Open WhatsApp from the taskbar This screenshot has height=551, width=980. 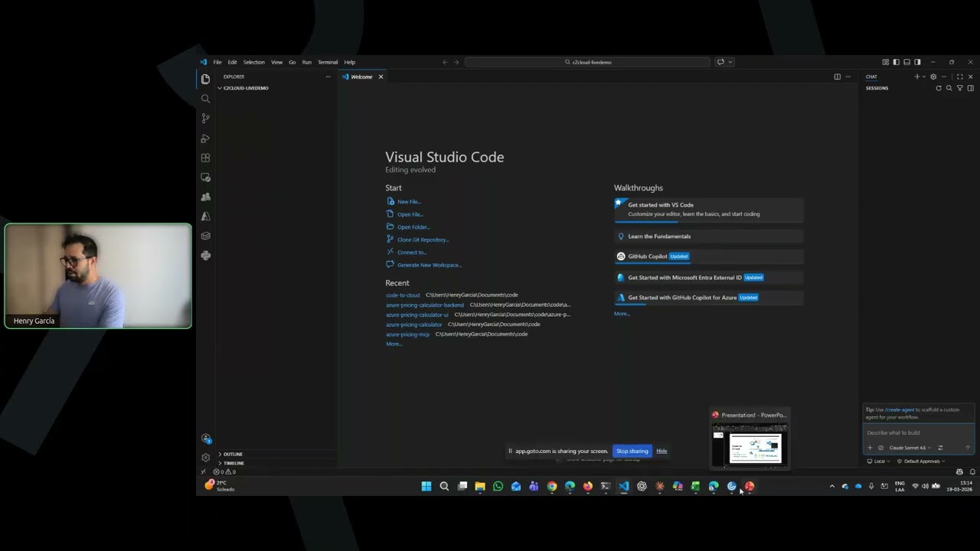(498, 486)
